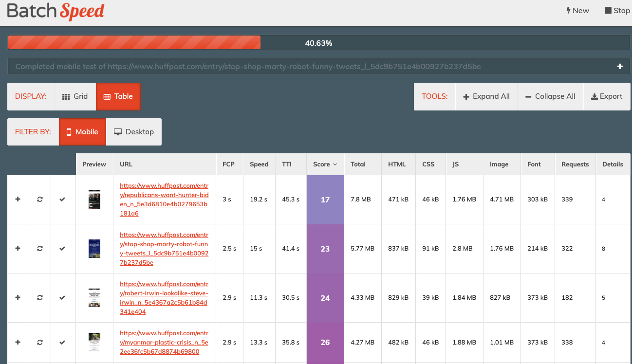Click refresh icon on robert-irwin-lookalike row
The width and height of the screenshot is (632, 364).
(40, 298)
